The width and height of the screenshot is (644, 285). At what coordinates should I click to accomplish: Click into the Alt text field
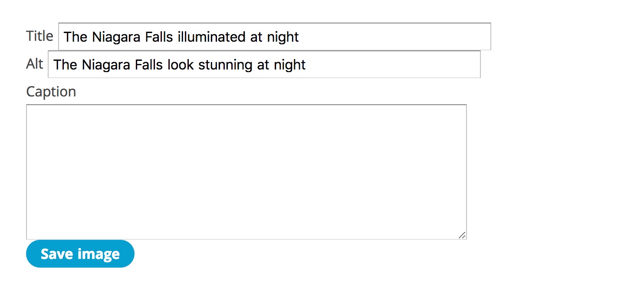tap(264, 65)
